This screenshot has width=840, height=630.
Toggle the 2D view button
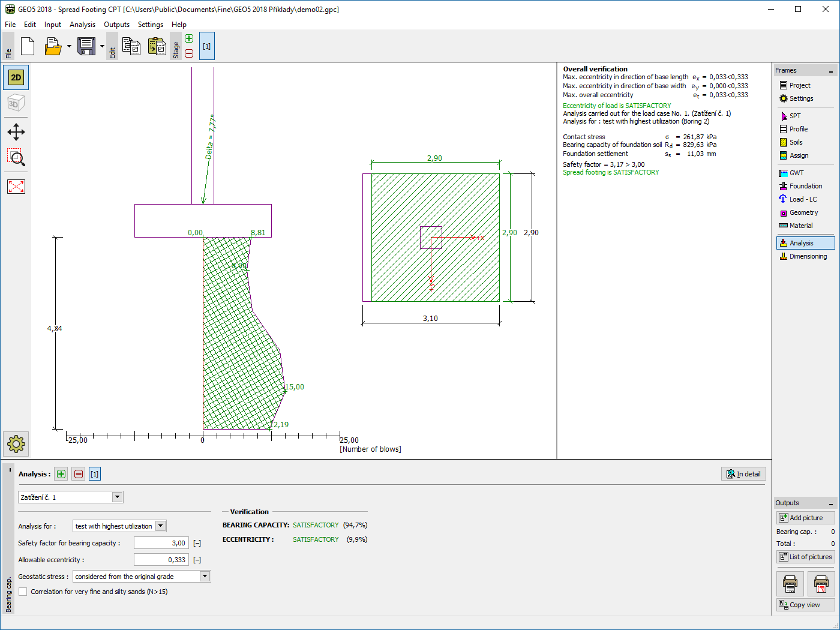16,77
